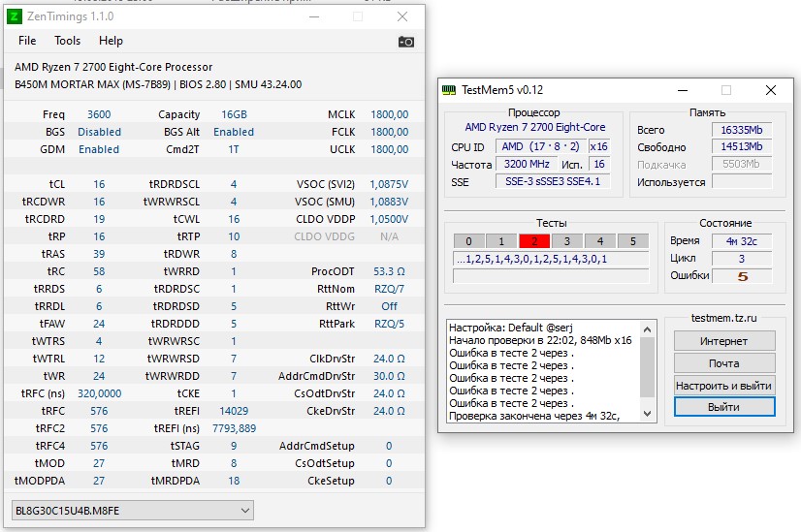Select test block 5 in TestMem5
801x532 pixels.
point(633,241)
